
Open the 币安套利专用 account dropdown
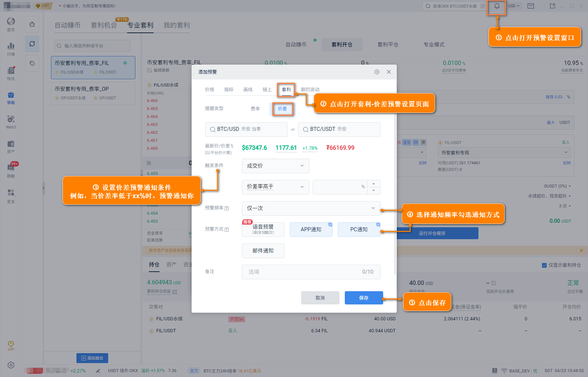(x=504, y=153)
